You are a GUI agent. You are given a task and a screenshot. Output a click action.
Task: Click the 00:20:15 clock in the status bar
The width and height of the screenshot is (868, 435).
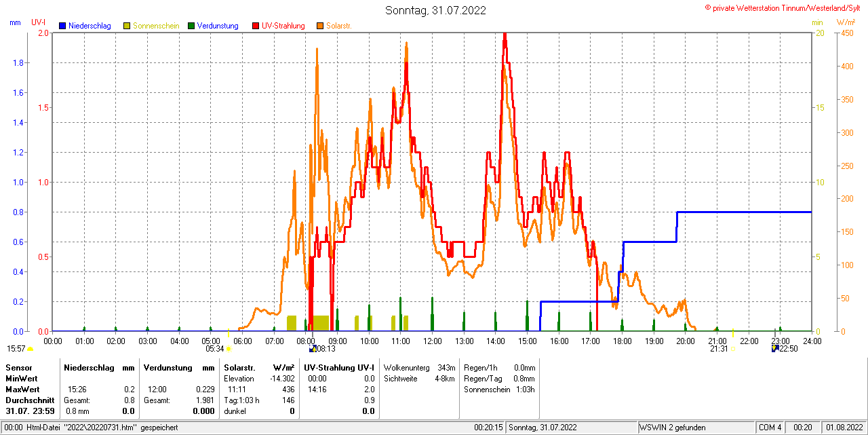488,428
